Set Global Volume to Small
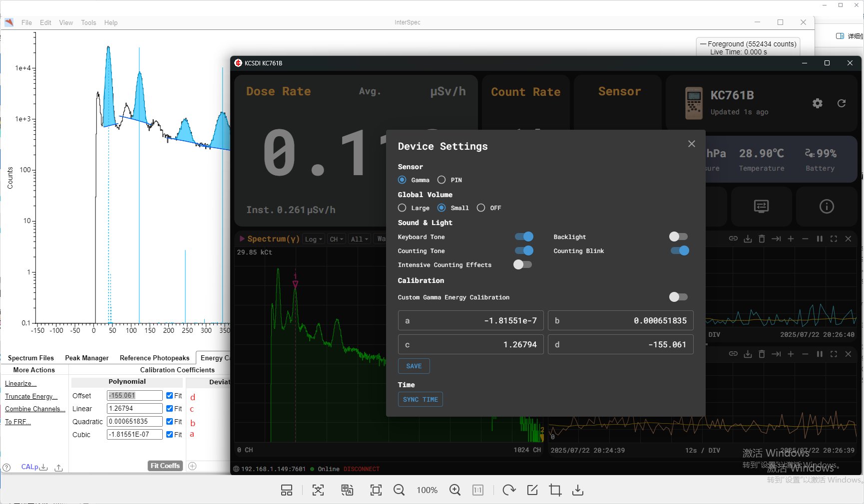The height and width of the screenshot is (504, 864). pos(441,208)
